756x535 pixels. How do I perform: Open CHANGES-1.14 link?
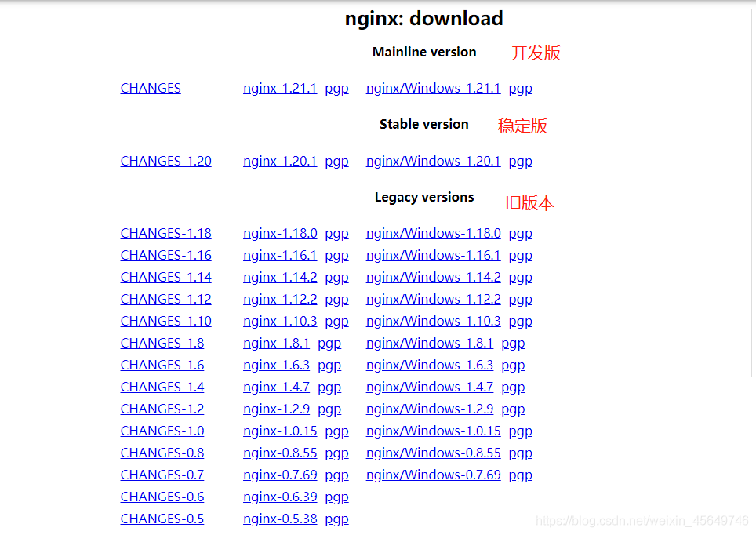pos(165,278)
